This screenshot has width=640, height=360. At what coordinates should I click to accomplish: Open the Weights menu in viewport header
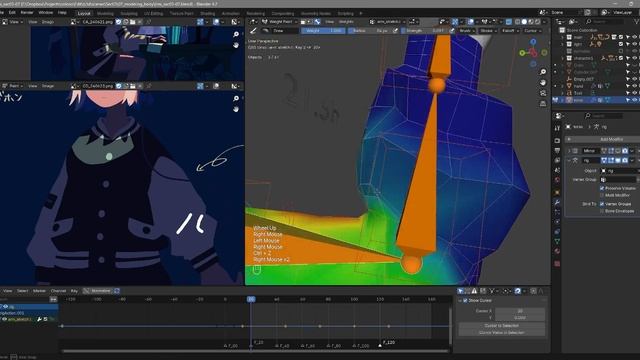click(346, 22)
